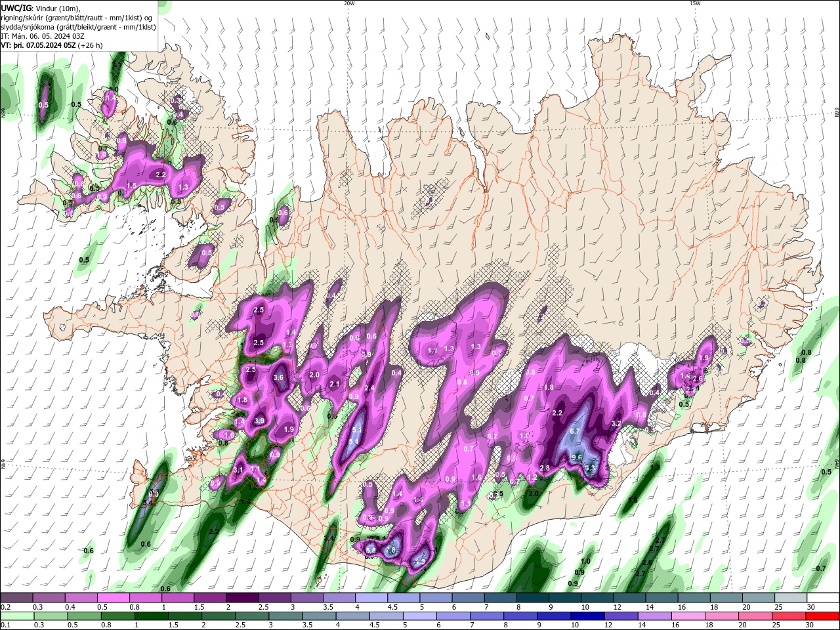Select the 'slydda/snjókoma' legend description line
This screenshot has height=630, width=840.
pos(78,27)
